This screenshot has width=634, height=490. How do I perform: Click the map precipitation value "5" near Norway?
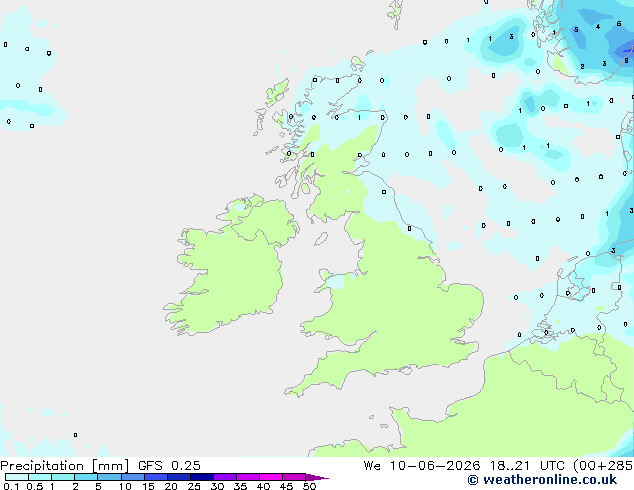(x=576, y=30)
